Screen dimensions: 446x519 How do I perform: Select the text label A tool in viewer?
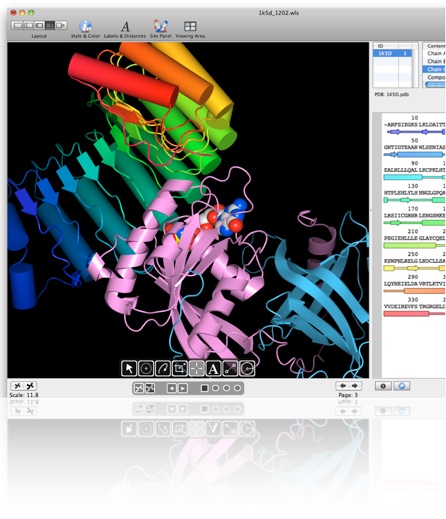pyautogui.click(x=213, y=368)
